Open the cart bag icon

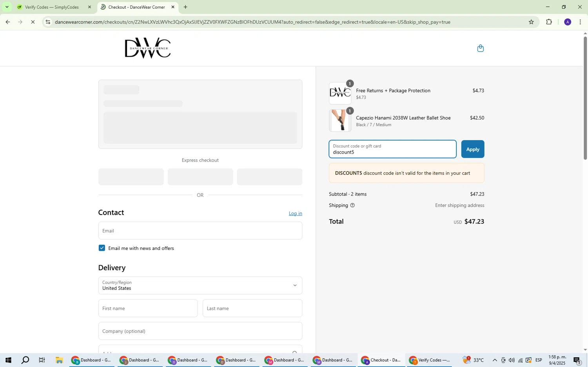pyautogui.click(x=480, y=48)
